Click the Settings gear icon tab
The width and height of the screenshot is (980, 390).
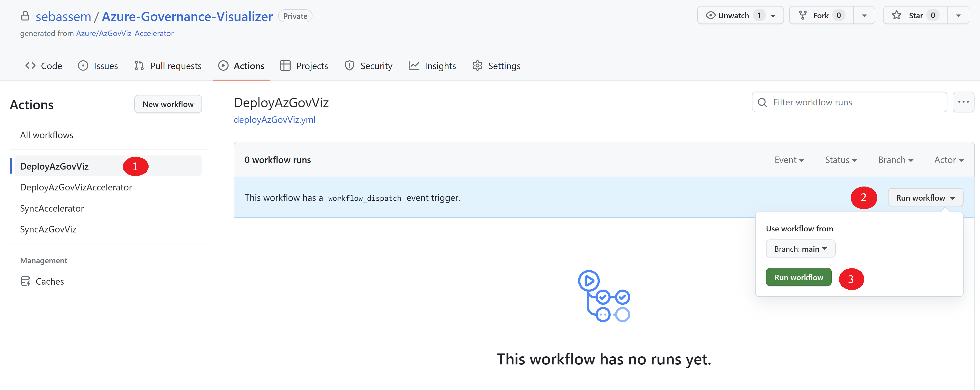[x=477, y=66]
